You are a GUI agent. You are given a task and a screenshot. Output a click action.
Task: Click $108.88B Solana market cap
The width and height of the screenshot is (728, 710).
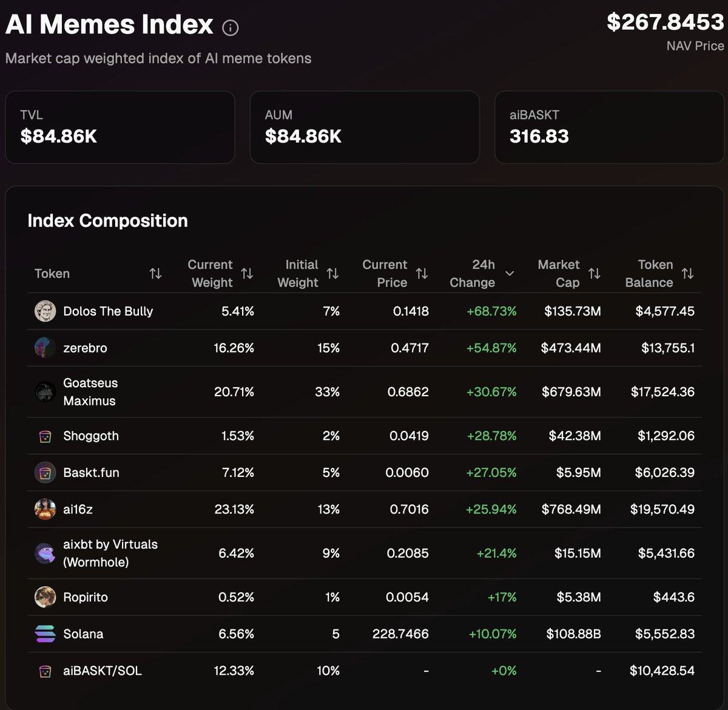(573, 634)
